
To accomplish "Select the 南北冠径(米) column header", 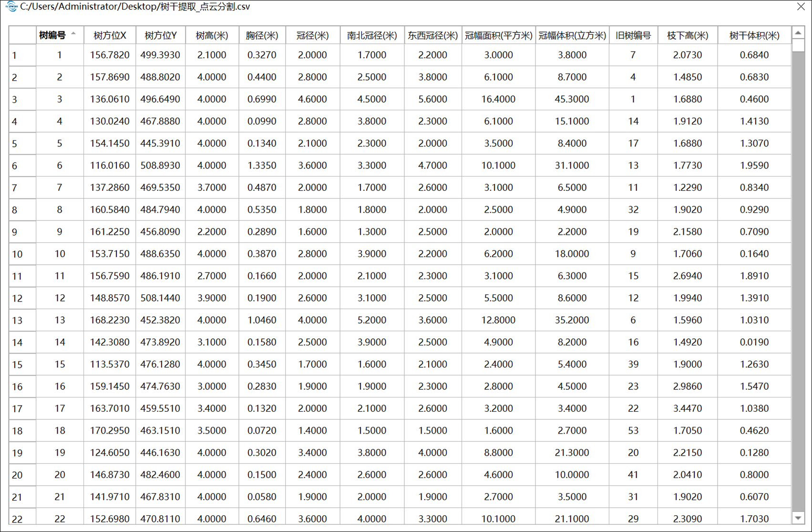I will tap(372, 35).
